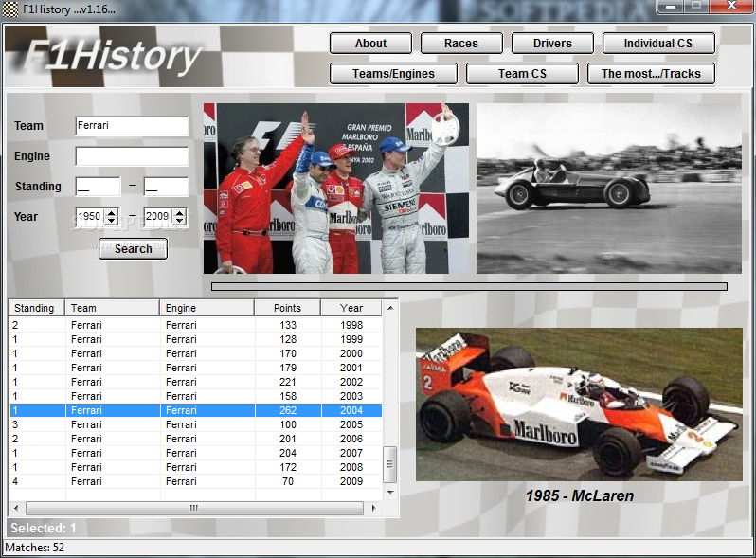Sort by the Standing column header
This screenshot has width=756, height=558.
(x=37, y=308)
